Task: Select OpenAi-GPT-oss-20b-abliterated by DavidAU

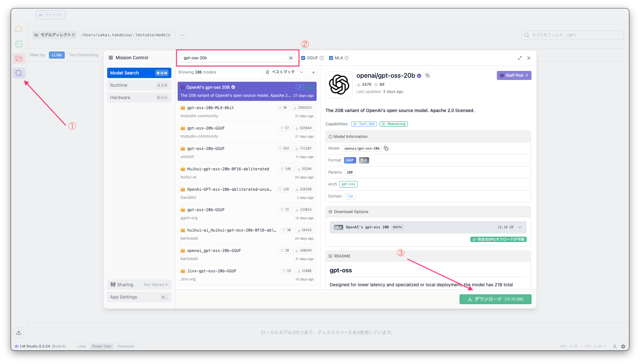Action: pos(247,193)
